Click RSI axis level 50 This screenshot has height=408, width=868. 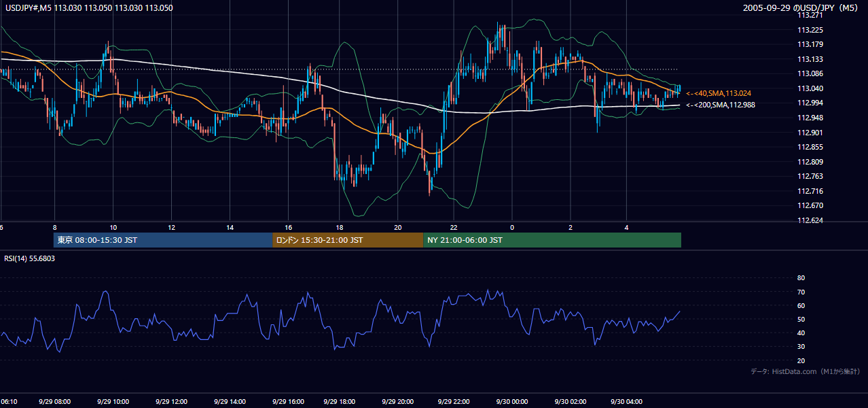click(x=801, y=319)
